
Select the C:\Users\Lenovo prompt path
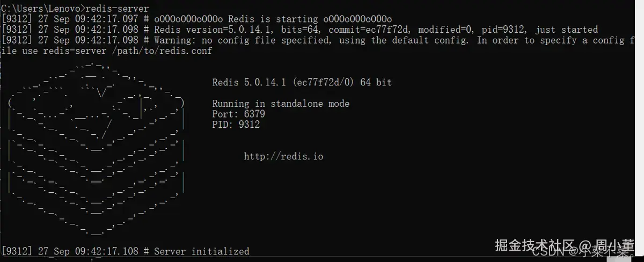click(x=40, y=9)
